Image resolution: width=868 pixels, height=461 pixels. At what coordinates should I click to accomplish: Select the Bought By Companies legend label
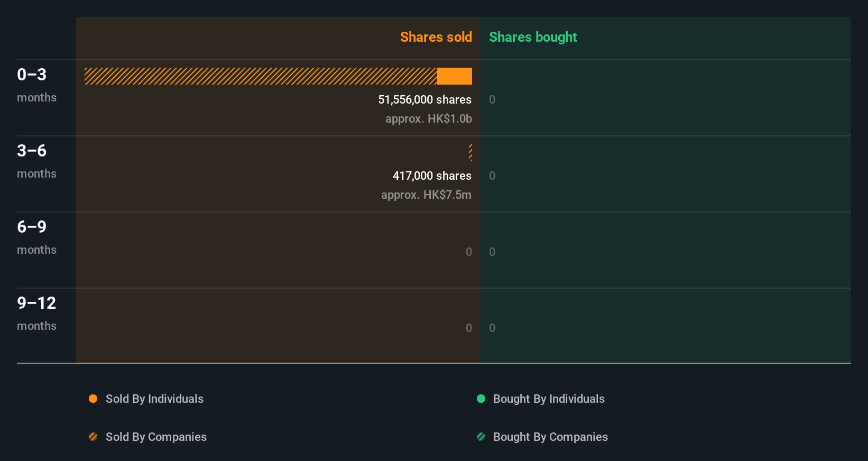(x=550, y=437)
